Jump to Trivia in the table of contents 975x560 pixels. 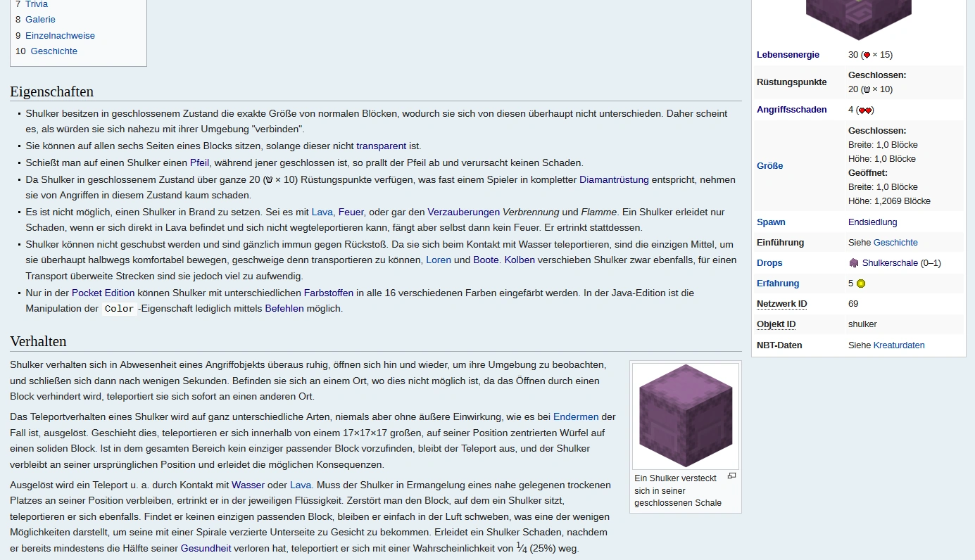click(x=37, y=4)
